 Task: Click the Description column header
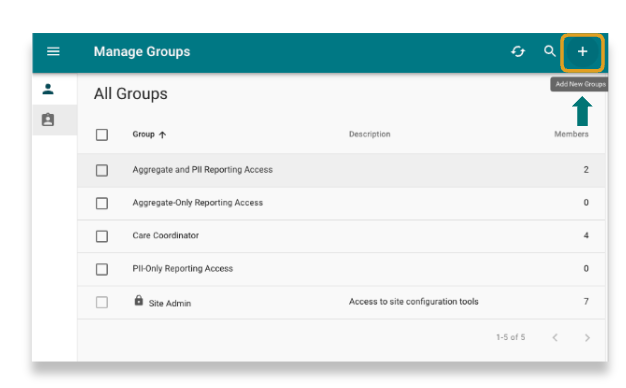click(x=370, y=134)
